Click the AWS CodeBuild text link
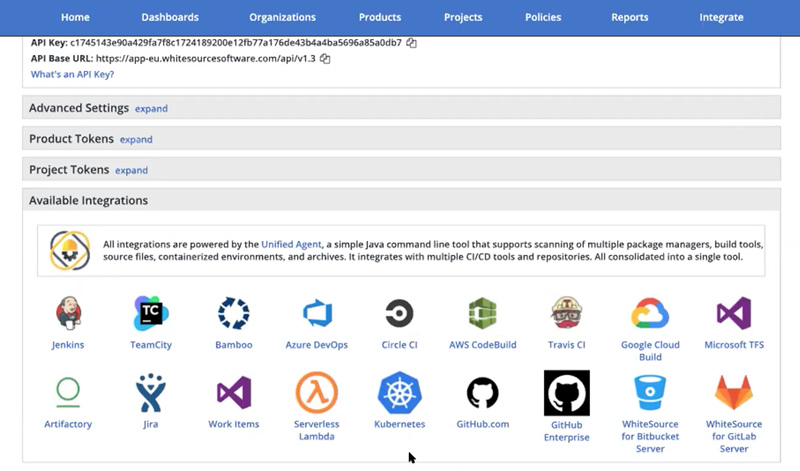Viewport: 800px width, 471px height. pos(483,345)
